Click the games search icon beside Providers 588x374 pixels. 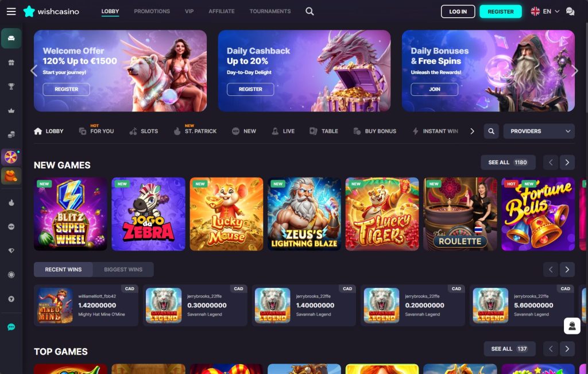(491, 132)
